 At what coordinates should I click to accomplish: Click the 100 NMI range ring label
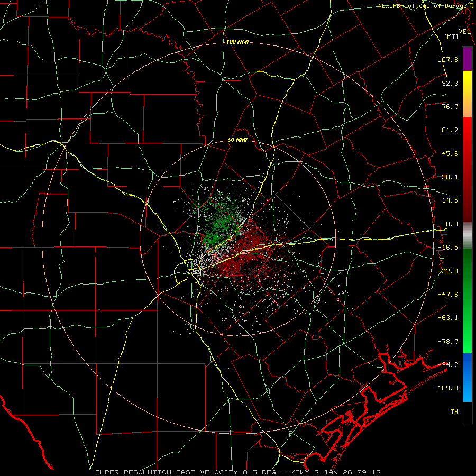point(237,42)
